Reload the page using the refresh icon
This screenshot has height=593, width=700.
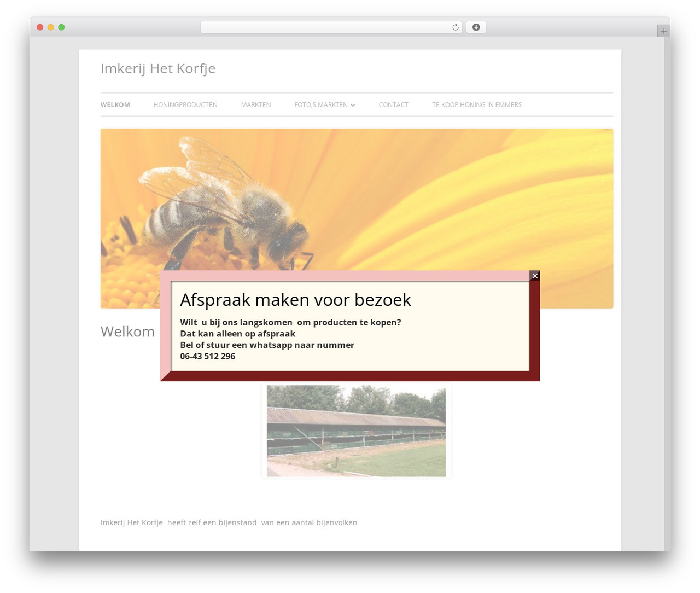point(456,27)
